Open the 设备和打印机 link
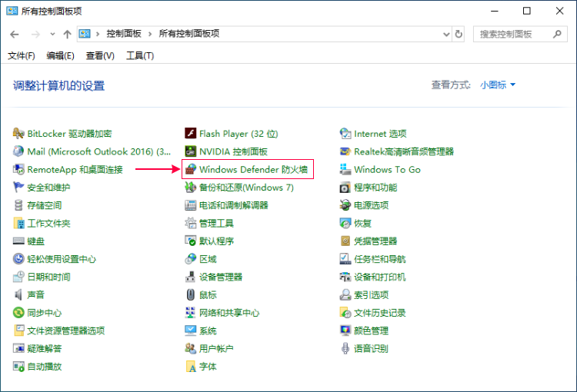Screen dimensions: 577x392 coord(380,277)
